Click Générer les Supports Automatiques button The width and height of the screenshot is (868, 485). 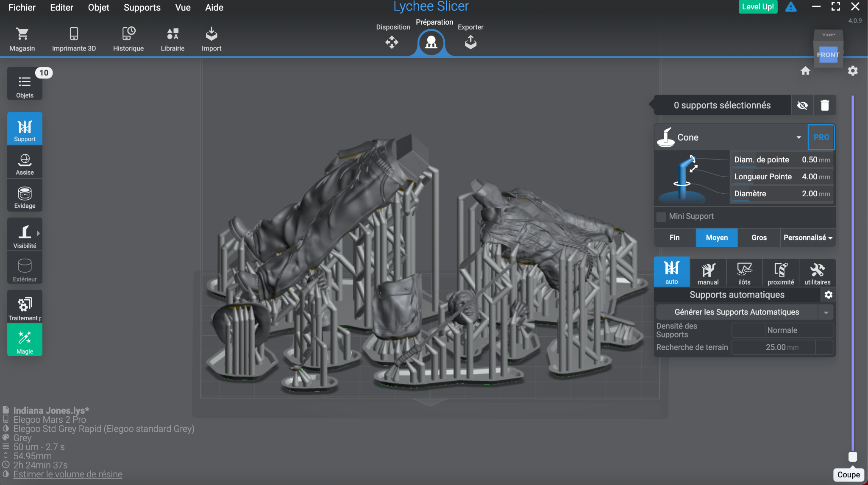737,312
